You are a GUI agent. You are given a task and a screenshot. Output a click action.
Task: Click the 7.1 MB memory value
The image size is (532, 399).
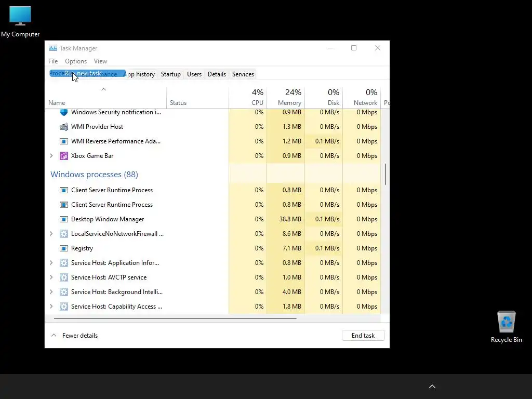pyautogui.click(x=292, y=249)
